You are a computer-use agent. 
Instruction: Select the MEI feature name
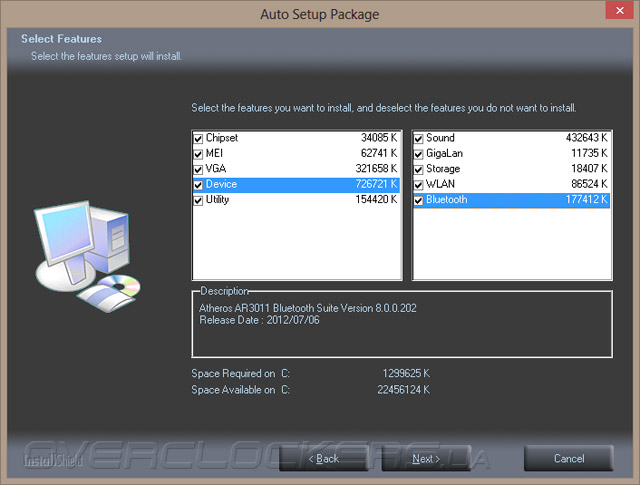click(x=214, y=153)
